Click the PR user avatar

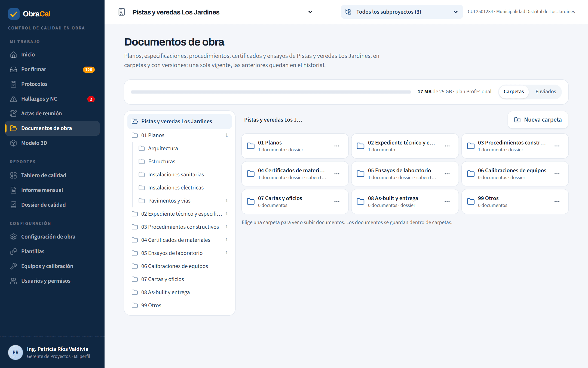point(16,352)
